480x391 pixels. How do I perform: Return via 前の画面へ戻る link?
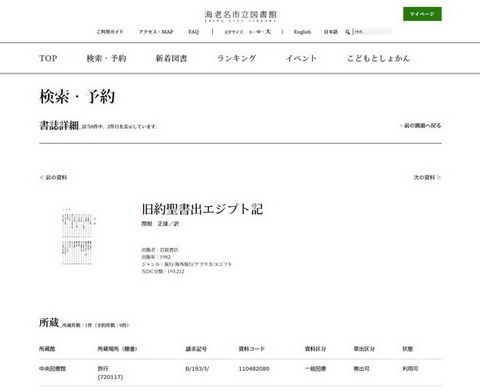pos(420,126)
